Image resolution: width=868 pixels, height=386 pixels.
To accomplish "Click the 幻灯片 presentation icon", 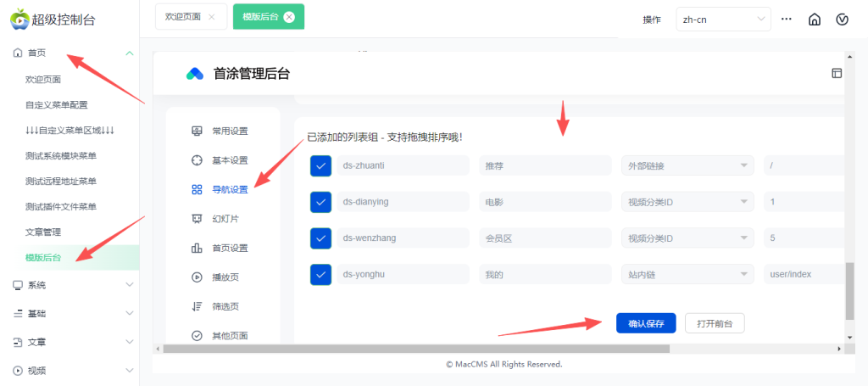I will tap(197, 219).
